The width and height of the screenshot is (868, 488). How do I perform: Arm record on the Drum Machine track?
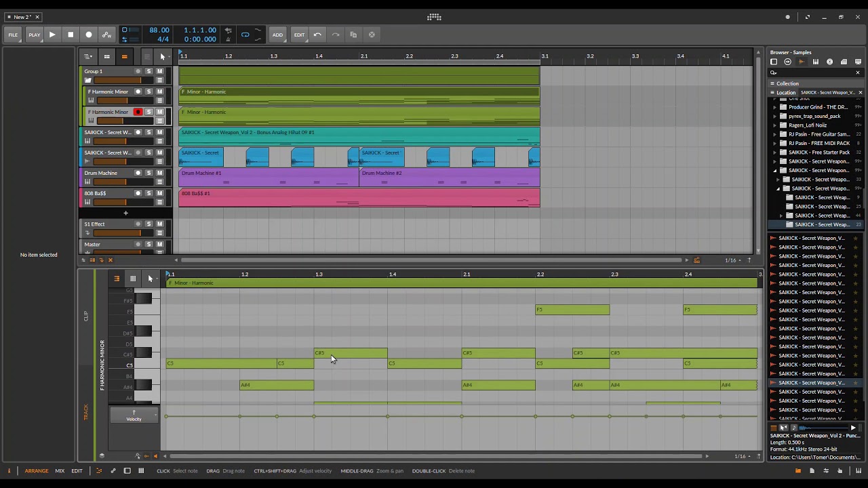pos(138,173)
